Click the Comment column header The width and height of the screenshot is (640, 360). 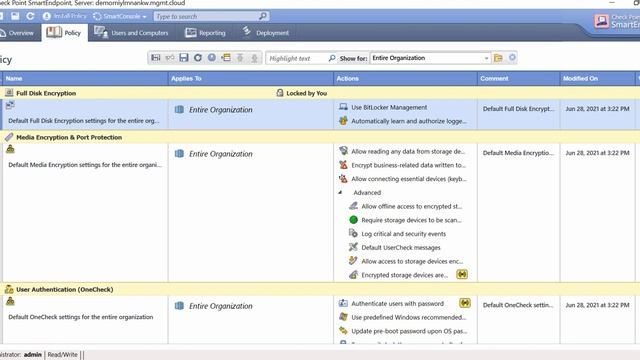click(518, 78)
